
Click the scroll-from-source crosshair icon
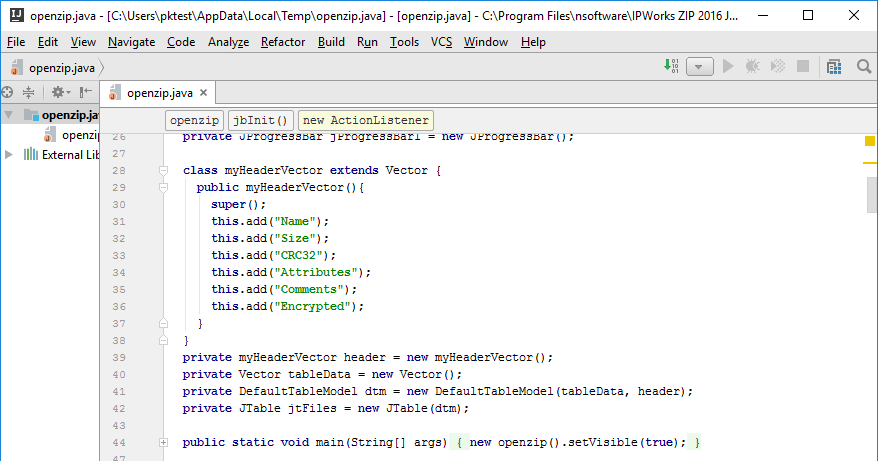pos(7,92)
